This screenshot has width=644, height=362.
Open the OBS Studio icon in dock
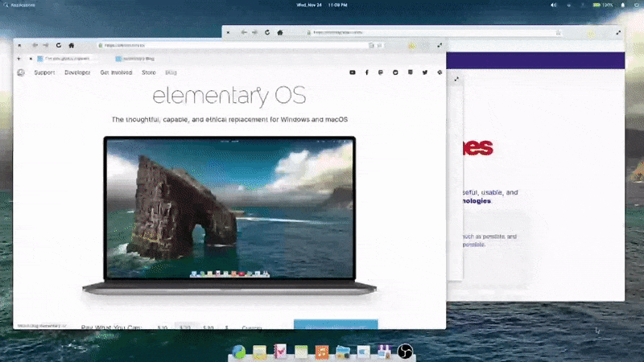(406, 352)
